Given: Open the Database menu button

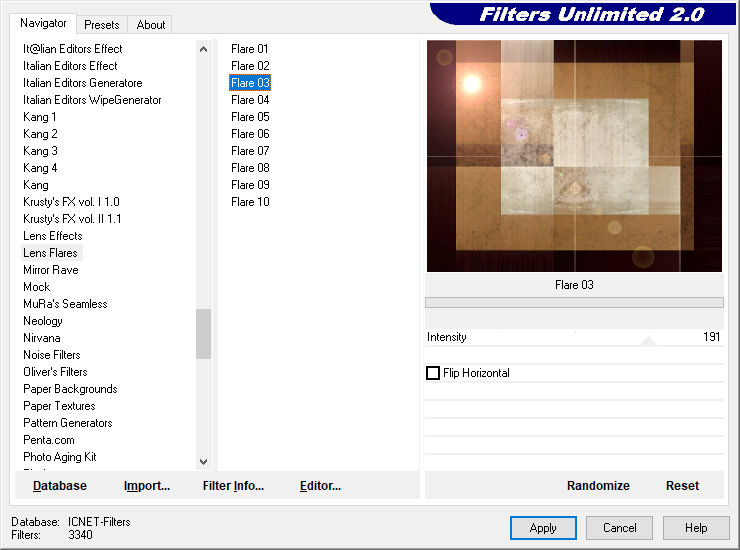Looking at the screenshot, I should tap(60, 486).
